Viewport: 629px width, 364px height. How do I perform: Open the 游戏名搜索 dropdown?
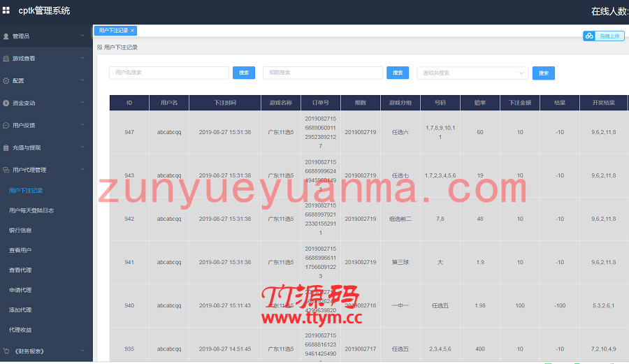(x=472, y=73)
